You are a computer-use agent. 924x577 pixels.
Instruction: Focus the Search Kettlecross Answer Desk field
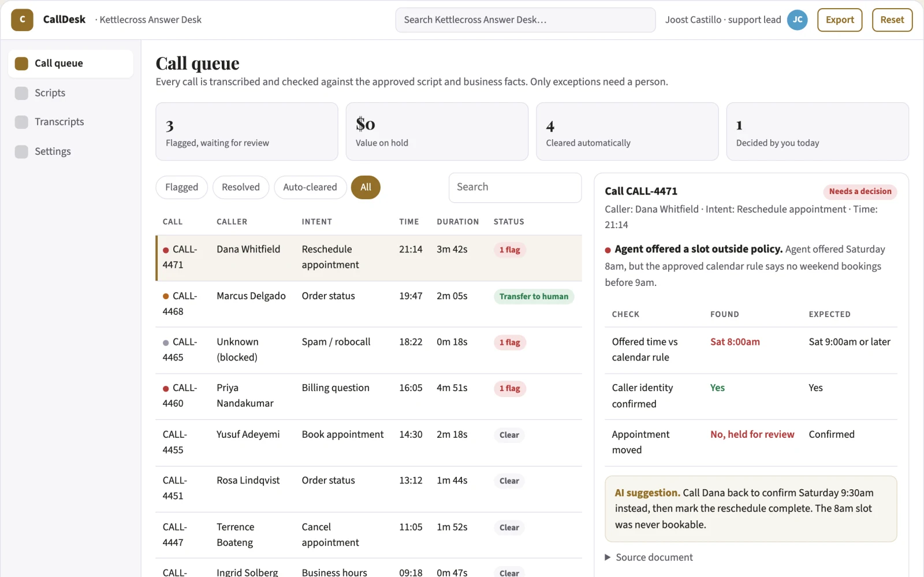(x=526, y=20)
